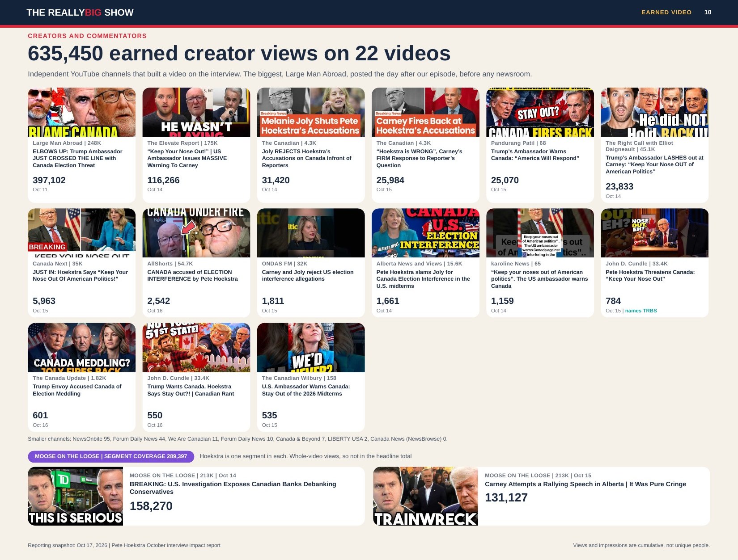Viewport: 738px width, 560px height.
Task: Click title 'Trump Envoy Accused Canada of Election Meddling'
Action: pos(77,390)
